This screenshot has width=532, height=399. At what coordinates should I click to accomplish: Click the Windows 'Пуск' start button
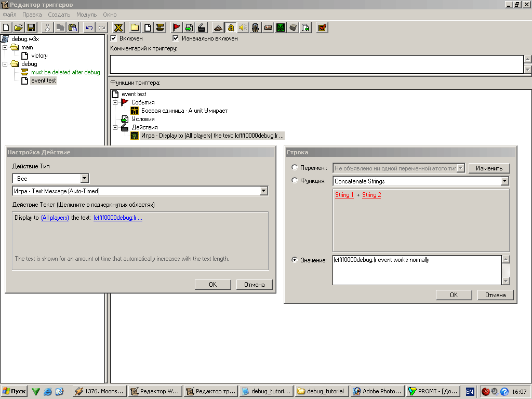14,391
